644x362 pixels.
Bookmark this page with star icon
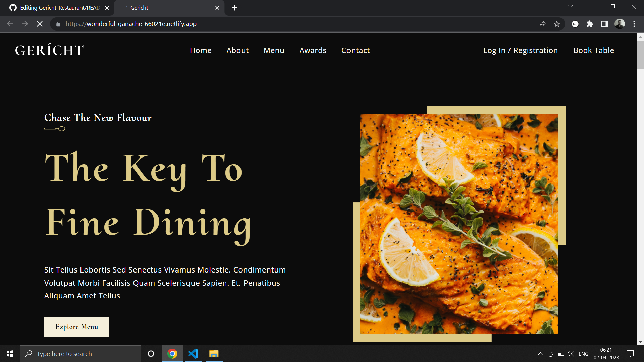(557, 24)
